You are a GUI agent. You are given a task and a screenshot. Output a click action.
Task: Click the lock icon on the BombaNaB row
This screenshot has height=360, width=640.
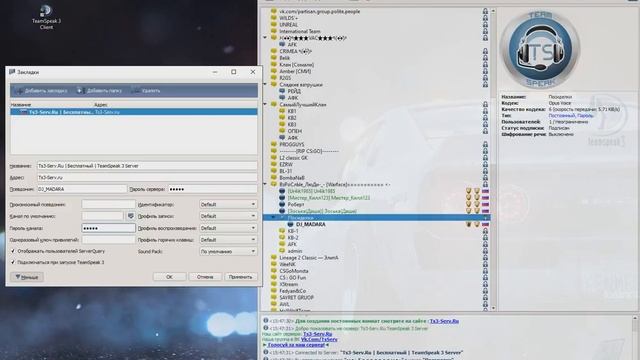click(x=485, y=178)
